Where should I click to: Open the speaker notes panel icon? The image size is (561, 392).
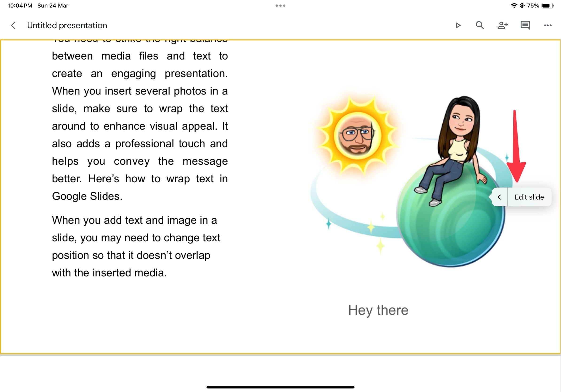(525, 25)
